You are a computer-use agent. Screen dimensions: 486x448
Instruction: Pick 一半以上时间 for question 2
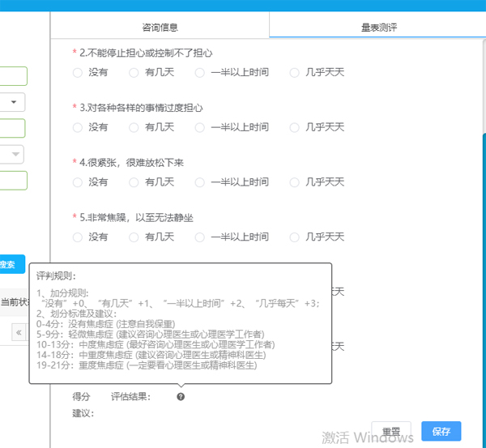(x=200, y=73)
